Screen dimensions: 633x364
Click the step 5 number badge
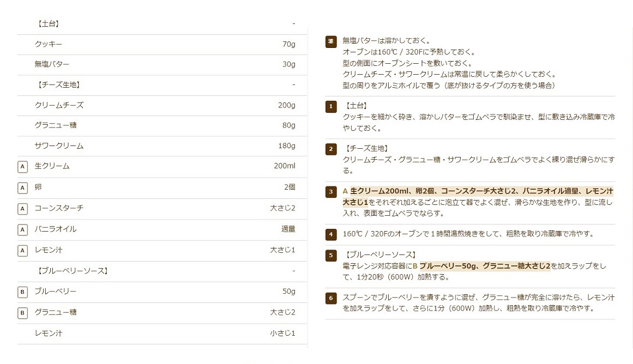click(331, 255)
